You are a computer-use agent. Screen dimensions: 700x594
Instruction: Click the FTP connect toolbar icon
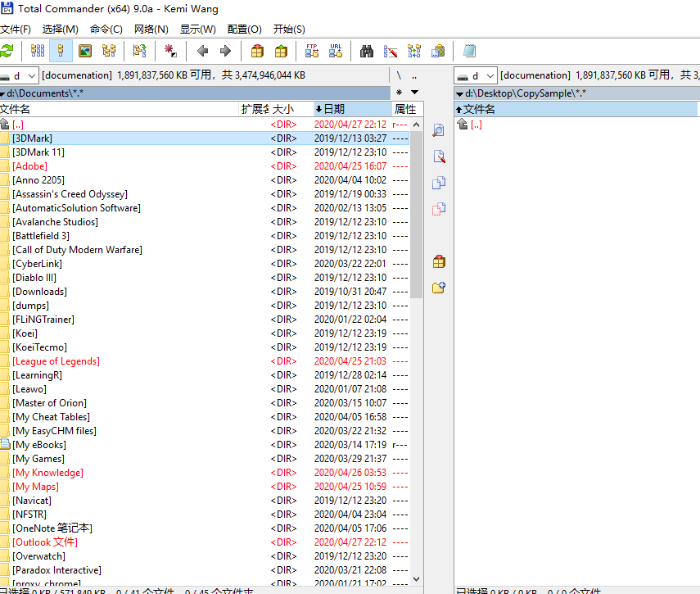click(311, 51)
